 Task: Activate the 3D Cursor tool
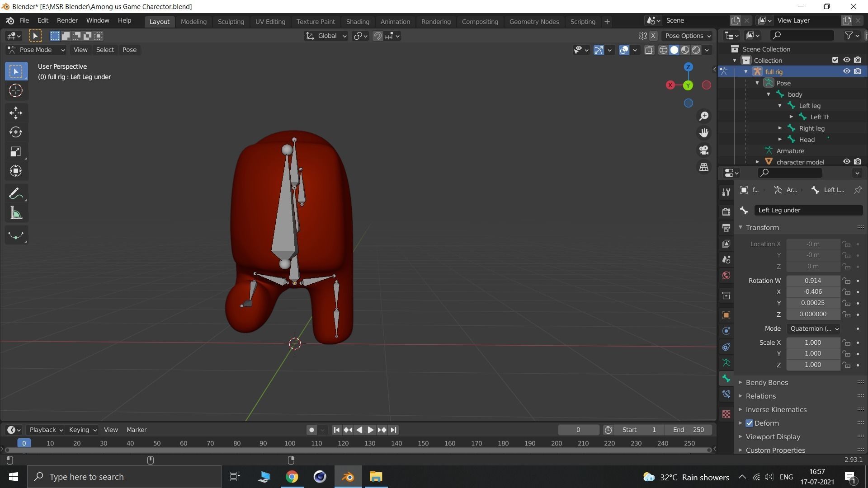pyautogui.click(x=16, y=91)
